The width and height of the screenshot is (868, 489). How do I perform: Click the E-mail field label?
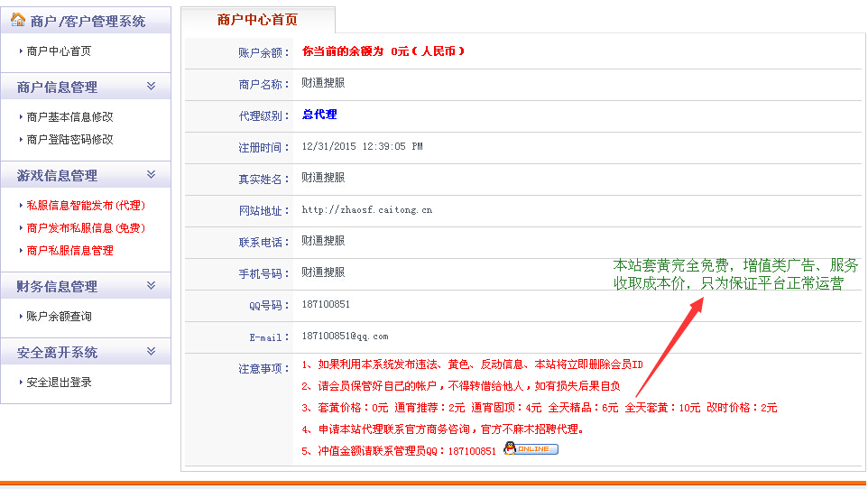(x=269, y=337)
